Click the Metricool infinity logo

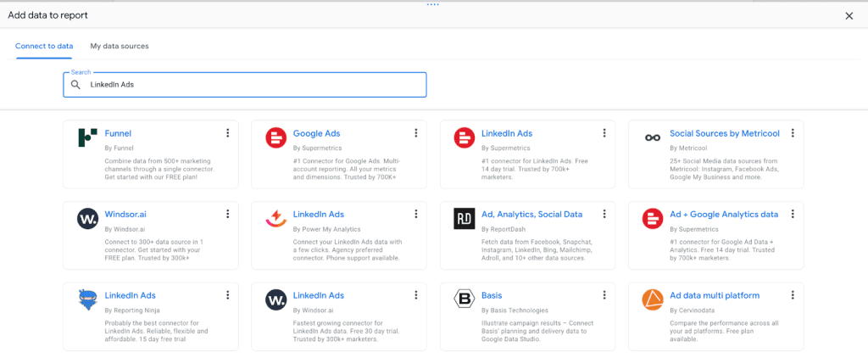pyautogui.click(x=653, y=137)
